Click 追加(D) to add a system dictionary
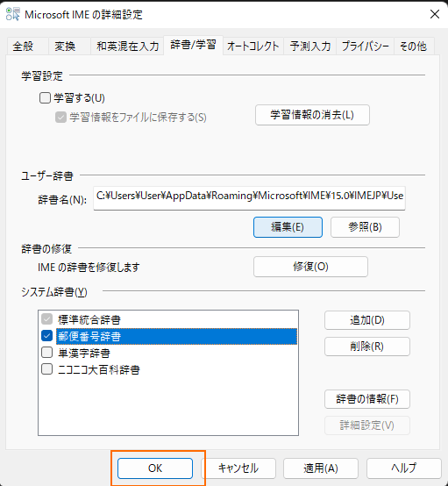Viewport: 448px width, 486px height. click(367, 320)
